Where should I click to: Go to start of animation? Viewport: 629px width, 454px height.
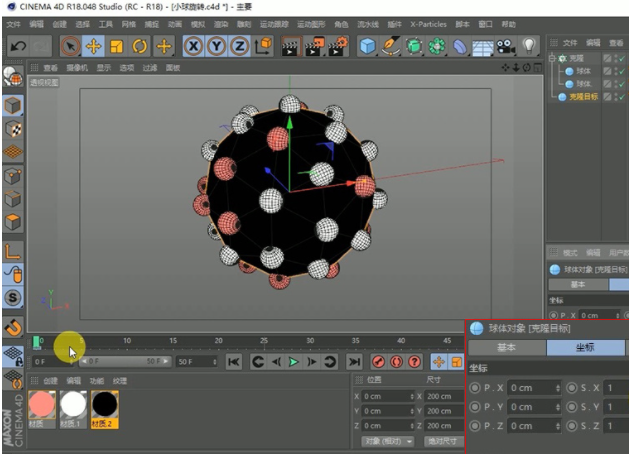(x=234, y=362)
